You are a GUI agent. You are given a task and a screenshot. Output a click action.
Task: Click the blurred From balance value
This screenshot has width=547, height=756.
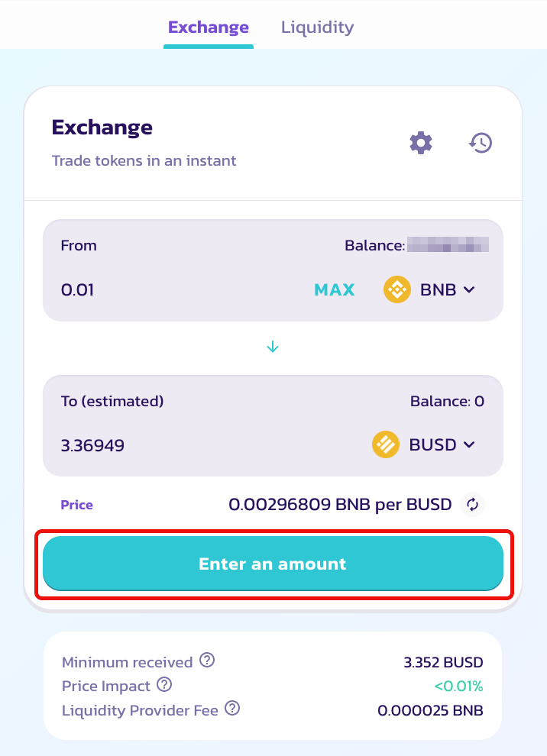pyautogui.click(x=448, y=244)
